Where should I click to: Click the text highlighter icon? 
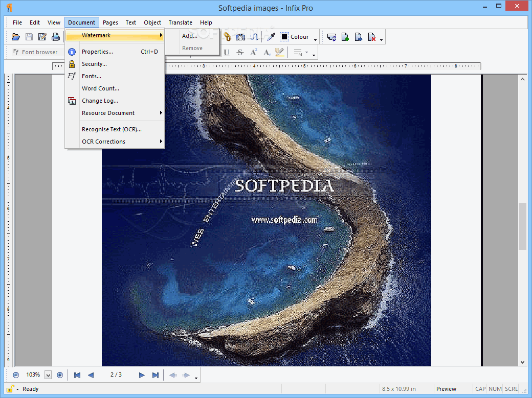coord(280,53)
